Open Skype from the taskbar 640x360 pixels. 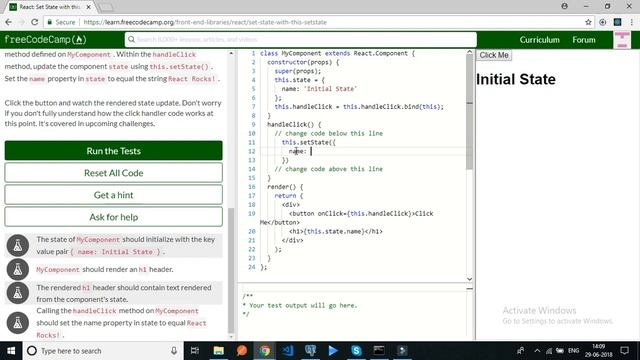click(356, 351)
